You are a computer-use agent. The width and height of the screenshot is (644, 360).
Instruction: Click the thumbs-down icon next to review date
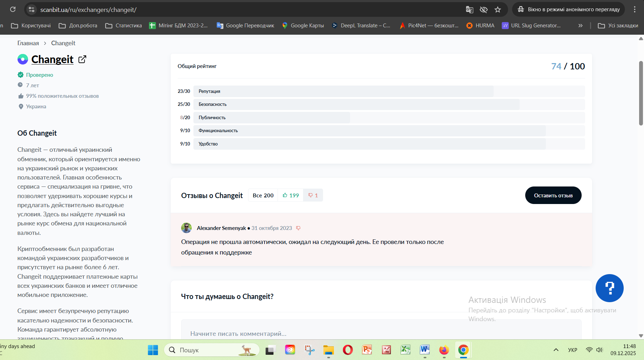(x=298, y=228)
